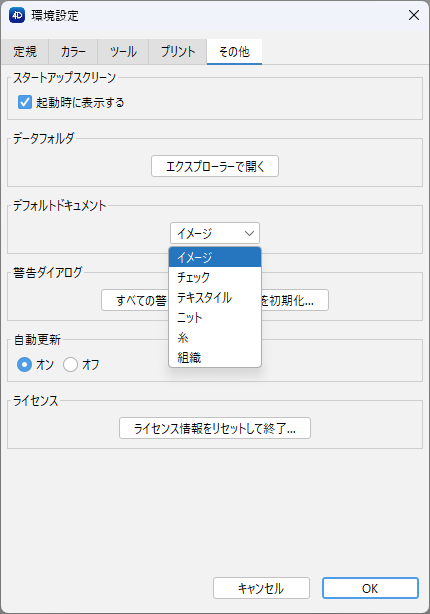Choose 組織 from the dropdown list
Image resolution: width=430 pixels, height=614 pixels.
point(215,358)
